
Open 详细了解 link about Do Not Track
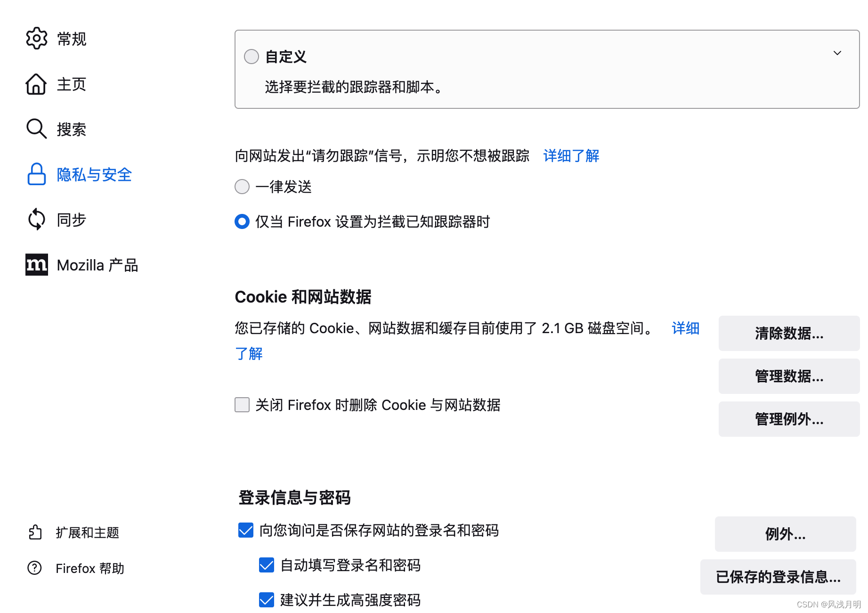pyautogui.click(x=571, y=155)
